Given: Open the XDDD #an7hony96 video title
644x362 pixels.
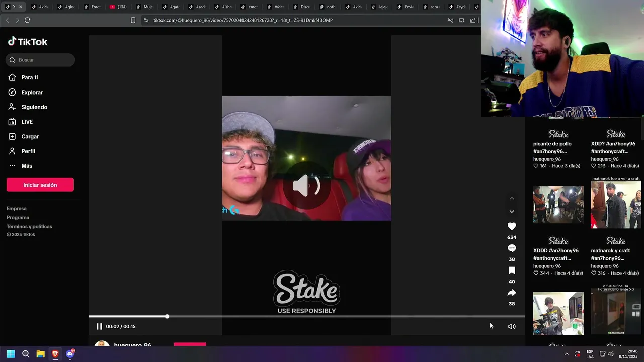Looking at the screenshot, I should click(555, 254).
